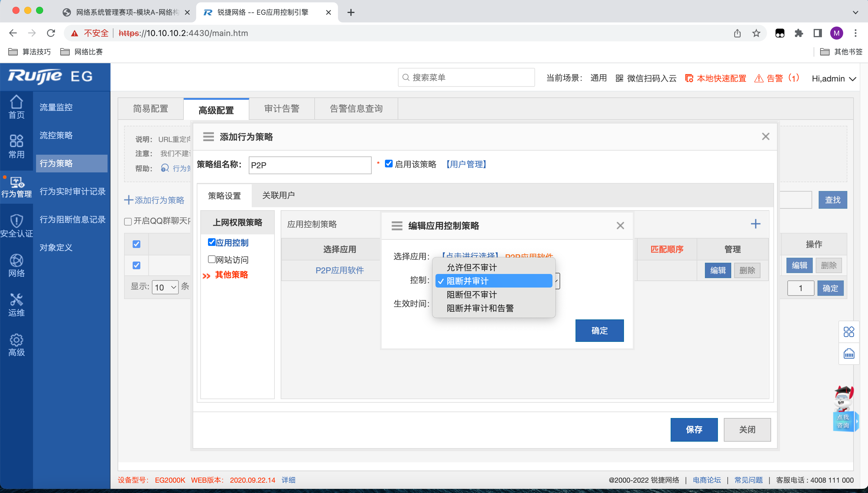Open the 【用户管理】 link
The image size is (868, 493).
coord(466,164)
